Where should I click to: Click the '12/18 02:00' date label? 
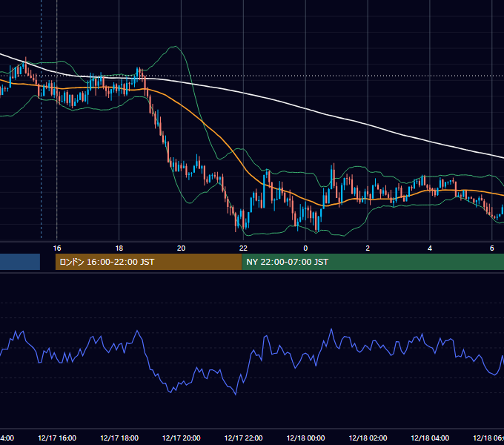coord(368,438)
